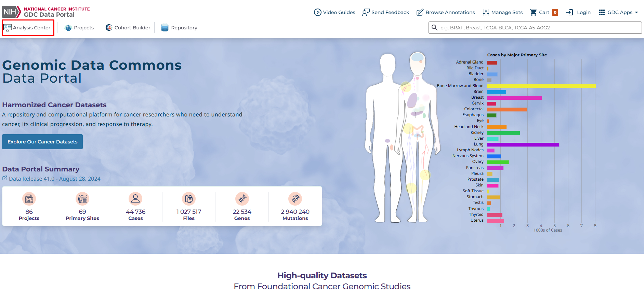The width and height of the screenshot is (644, 292).
Task: Open Manage Sets sliders icon
Action: click(x=486, y=12)
